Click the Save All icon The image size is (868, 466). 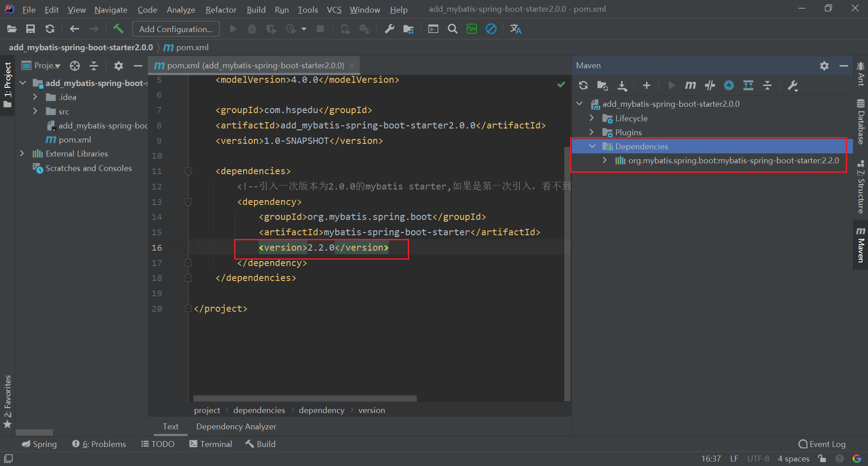point(30,29)
